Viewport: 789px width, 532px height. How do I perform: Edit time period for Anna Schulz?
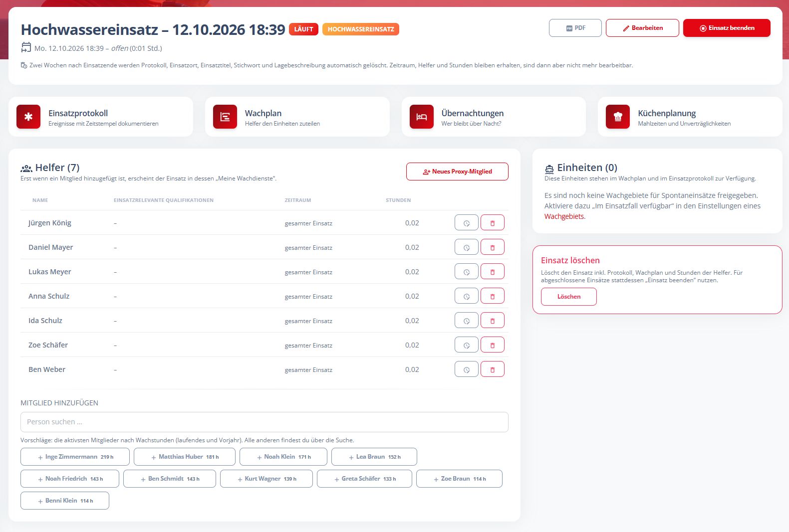tap(467, 296)
